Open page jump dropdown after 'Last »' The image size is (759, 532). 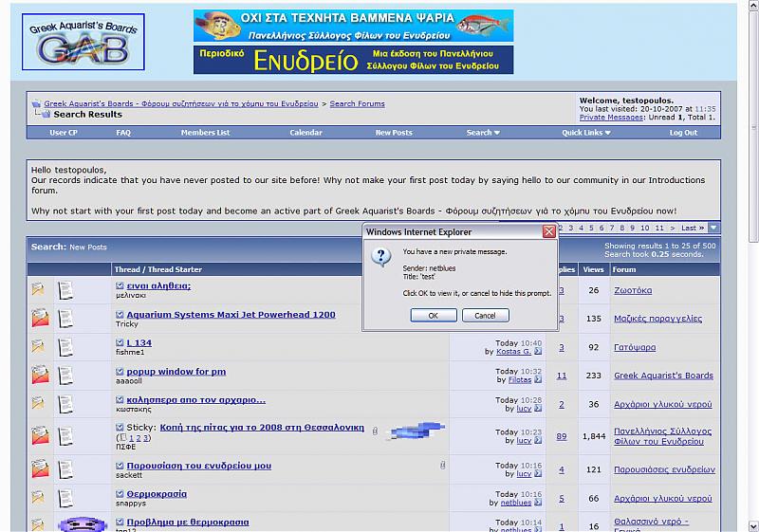point(713,228)
